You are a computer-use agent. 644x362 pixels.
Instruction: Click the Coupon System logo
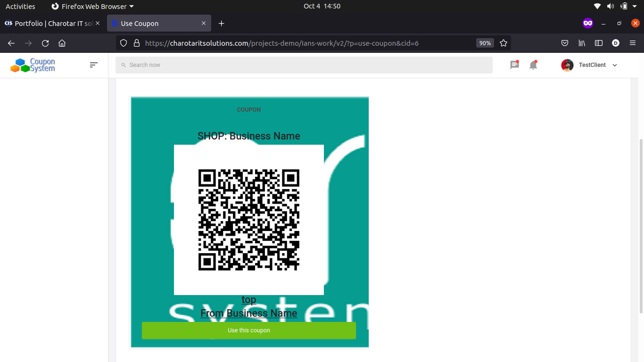coord(33,65)
